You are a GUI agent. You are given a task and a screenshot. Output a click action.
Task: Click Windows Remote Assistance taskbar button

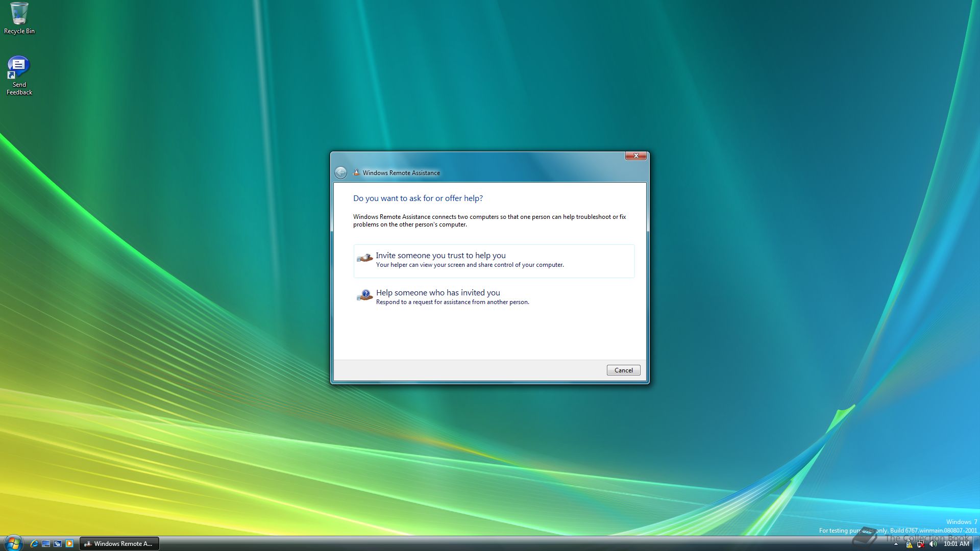coord(119,543)
